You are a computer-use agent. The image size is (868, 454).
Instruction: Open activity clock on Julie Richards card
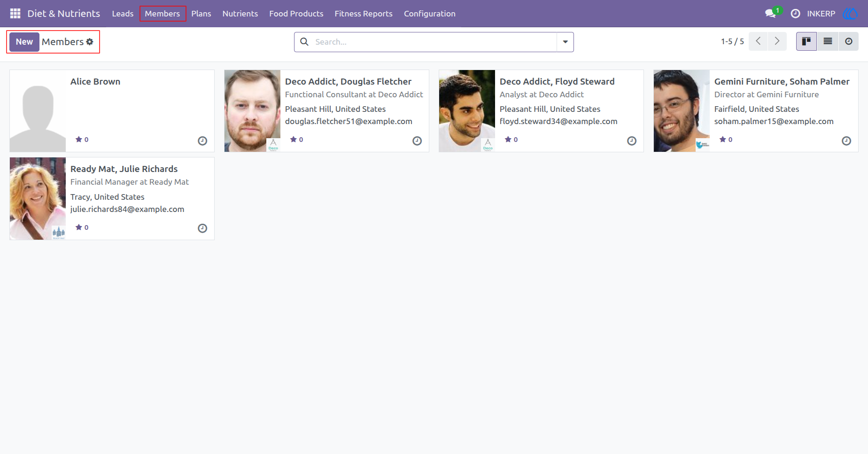pyautogui.click(x=202, y=228)
